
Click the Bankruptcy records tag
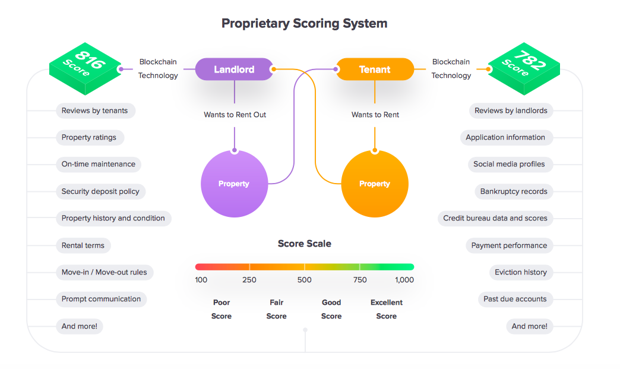[514, 191]
